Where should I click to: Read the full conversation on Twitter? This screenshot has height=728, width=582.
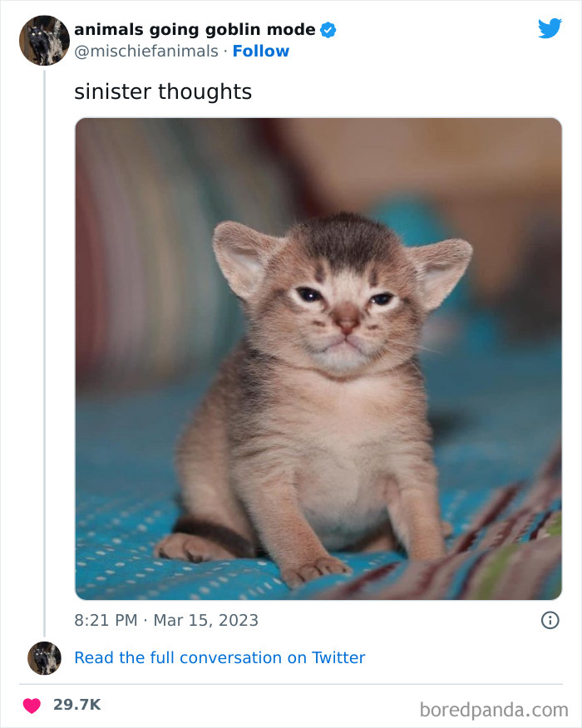(219, 657)
